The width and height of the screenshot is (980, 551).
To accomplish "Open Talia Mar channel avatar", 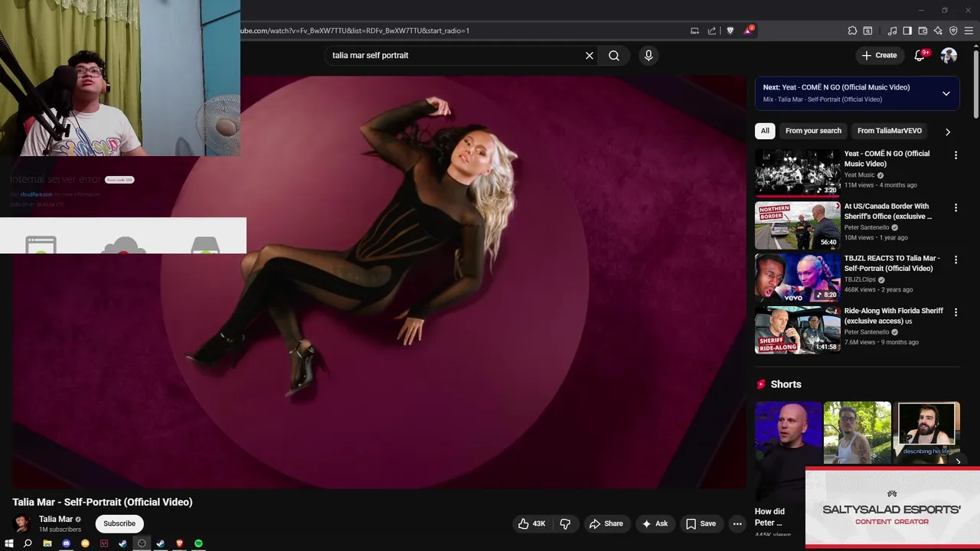I will tap(22, 523).
